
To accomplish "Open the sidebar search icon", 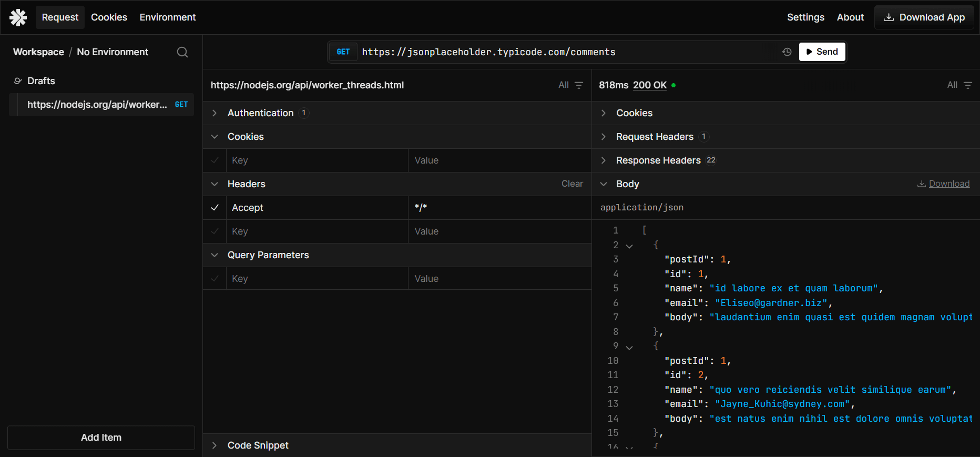I will 182,52.
